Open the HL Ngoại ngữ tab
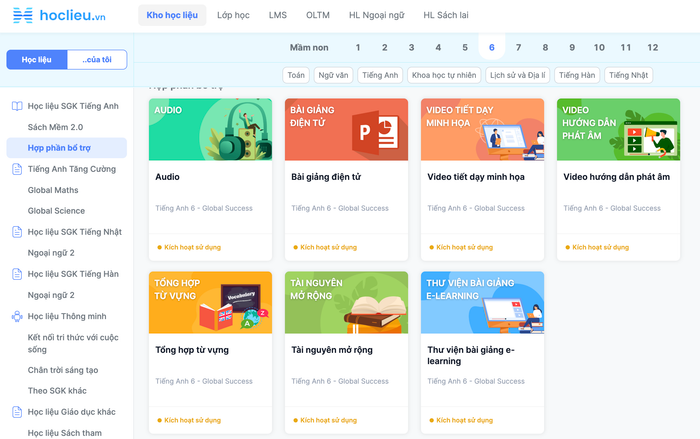 coord(376,15)
